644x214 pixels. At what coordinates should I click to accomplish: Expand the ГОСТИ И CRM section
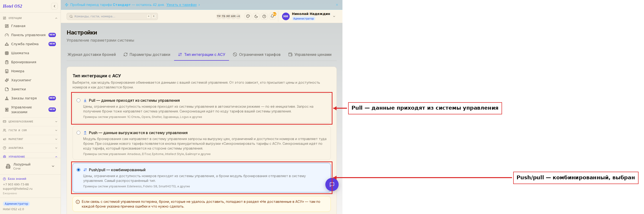click(x=30, y=131)
